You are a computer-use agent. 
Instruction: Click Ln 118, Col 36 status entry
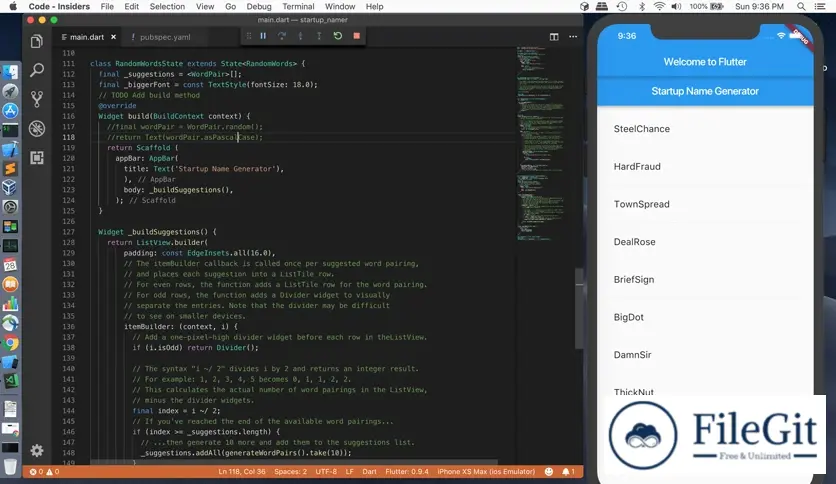pos(242,472)
